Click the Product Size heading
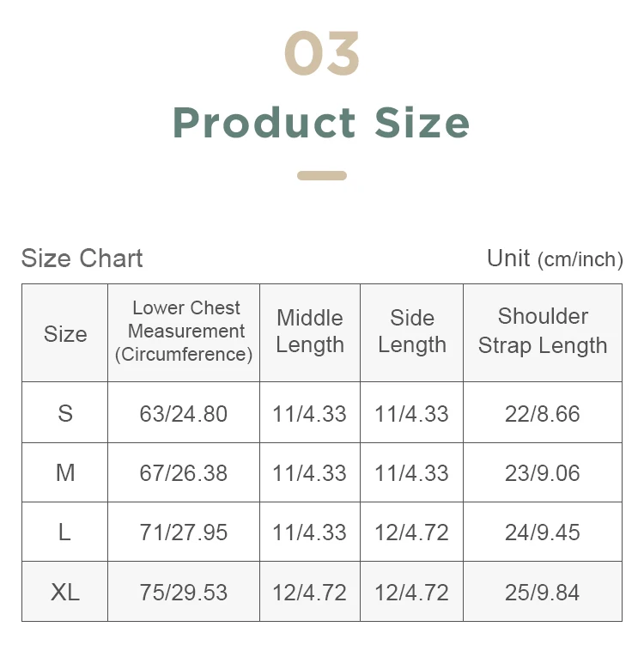This screenshot has width=644, height=645. 321,122
